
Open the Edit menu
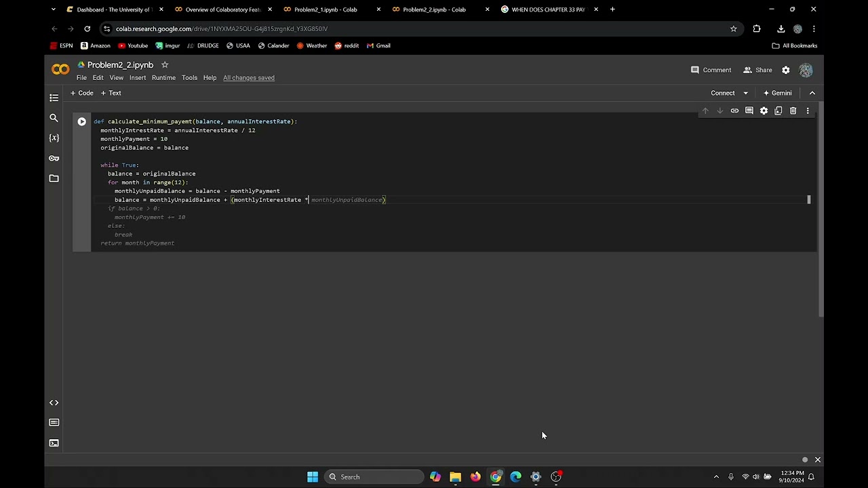pyautogui.click(x=98, y=78)
